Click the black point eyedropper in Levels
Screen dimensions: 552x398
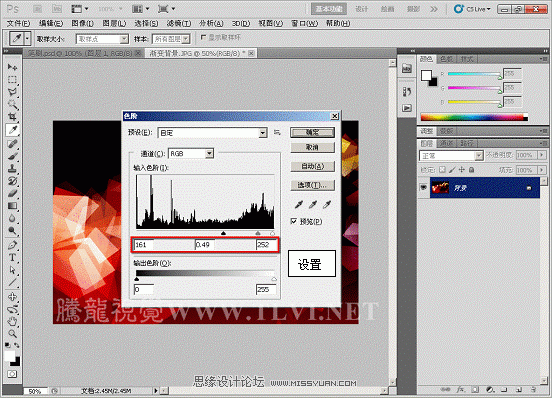[x=299, y=204]
